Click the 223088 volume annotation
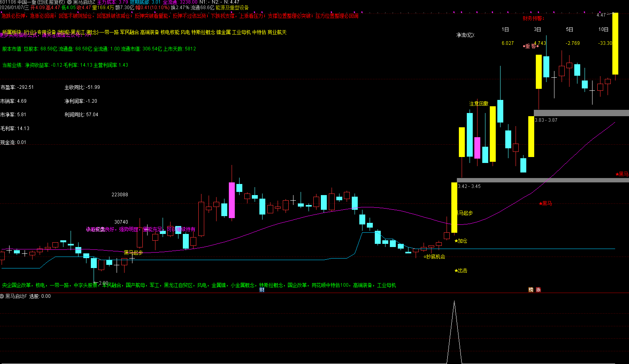The image size is (629, 364). click(x=120, y=195)
